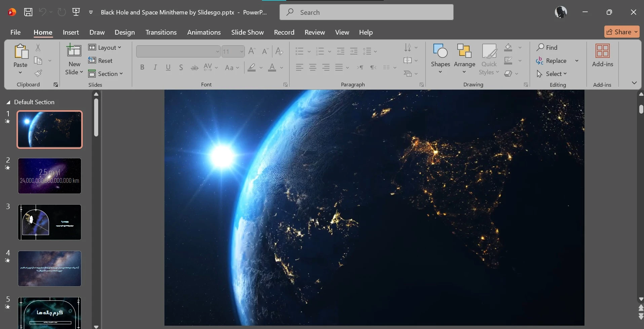Open the Design ribbon tab
This screenshot has height=329, width=644.
(x=124, y=32)
